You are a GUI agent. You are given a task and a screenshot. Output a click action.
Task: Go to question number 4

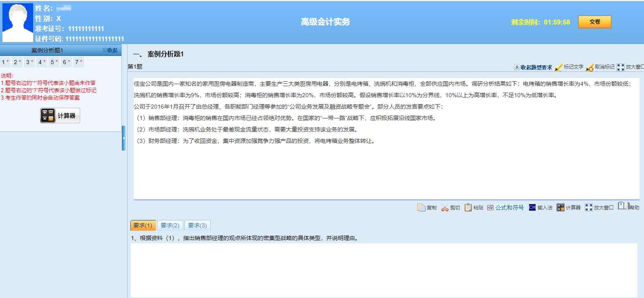42,62
